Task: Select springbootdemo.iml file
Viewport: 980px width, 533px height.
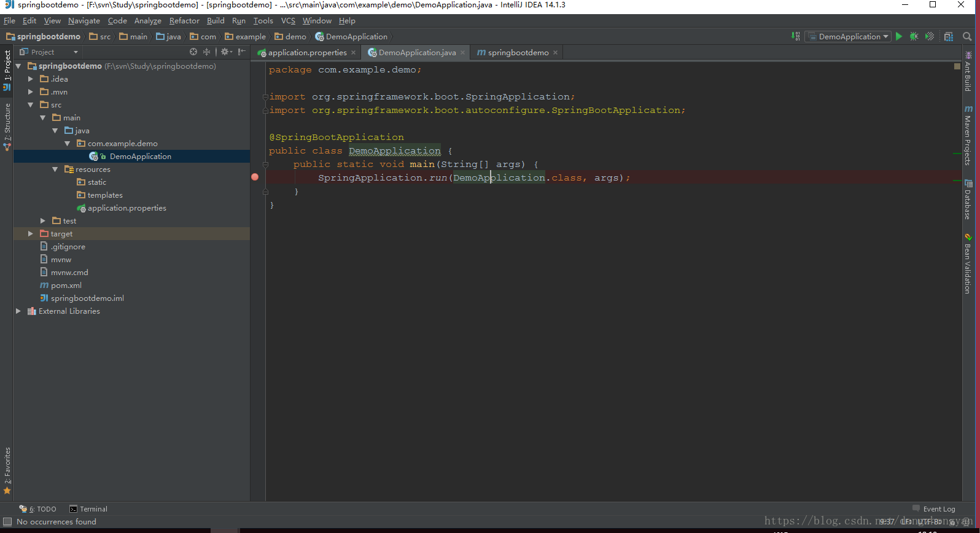Action: [87, 298]
